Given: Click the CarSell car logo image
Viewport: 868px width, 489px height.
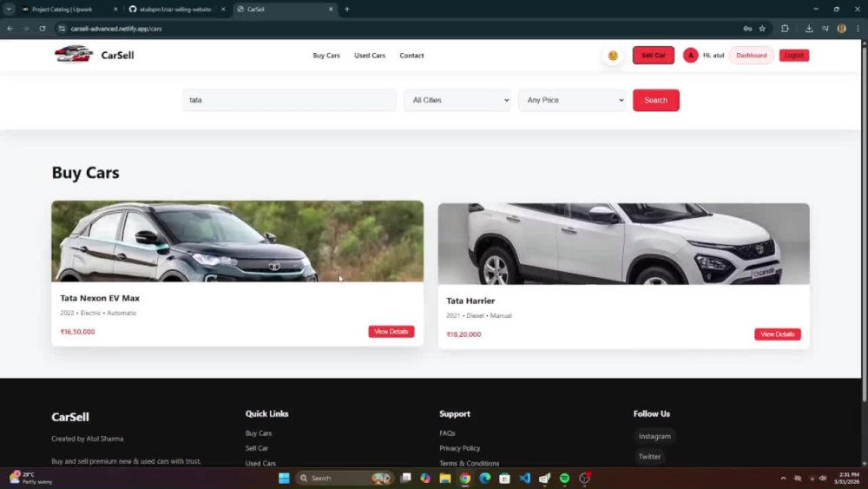Looking at the screenshot, I should tap(74, 54).
